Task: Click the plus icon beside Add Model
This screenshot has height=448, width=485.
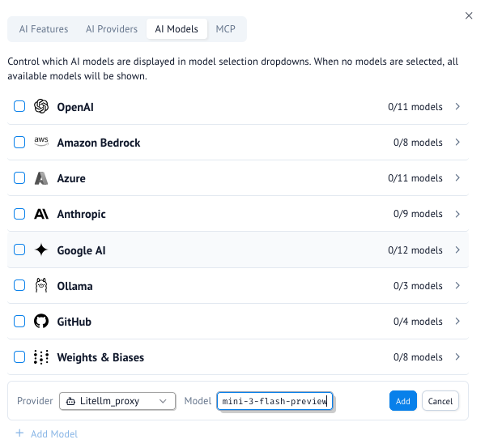Action: coord(19,433)
